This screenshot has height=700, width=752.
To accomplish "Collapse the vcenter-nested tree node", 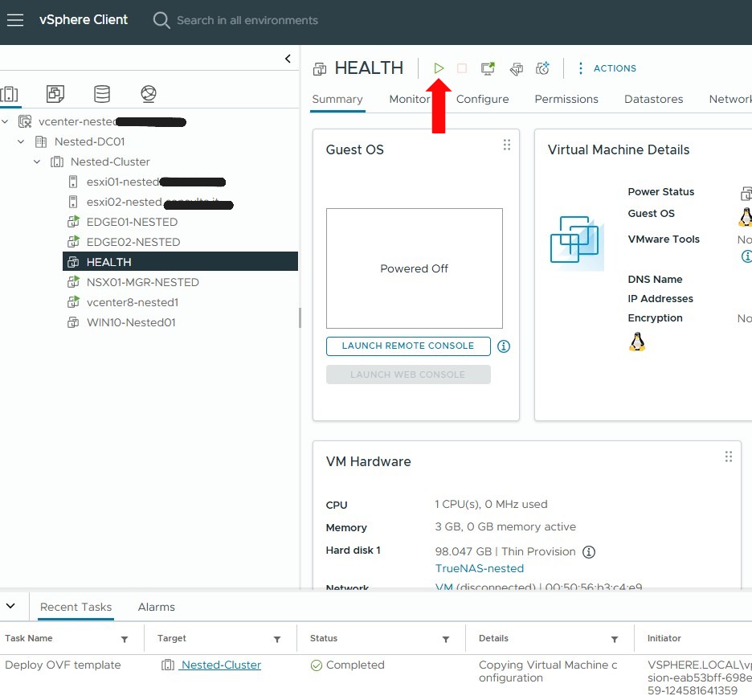I will point(6,121).
